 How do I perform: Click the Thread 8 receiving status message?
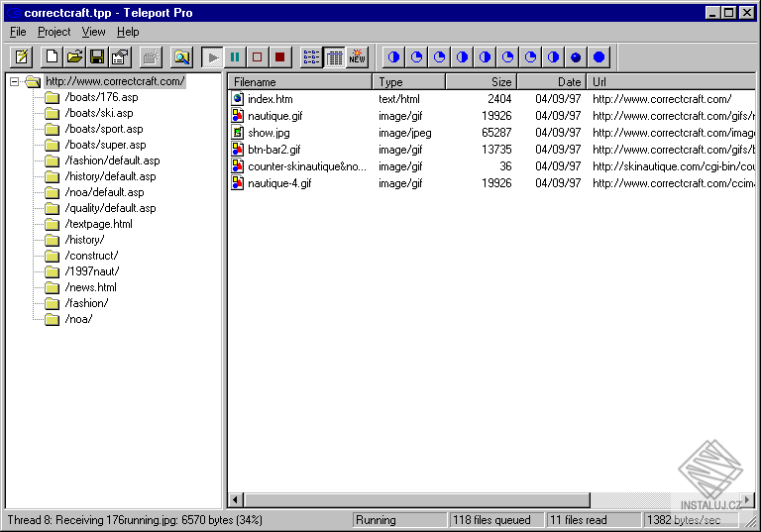click(x=135, y=520)
